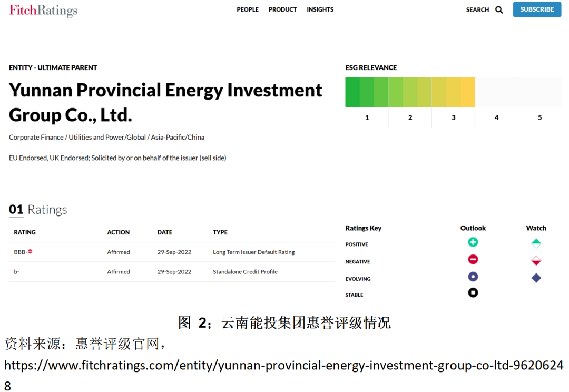Click the positive watch diamond icon
The height and width of the screenshot is (392, 569).
point(536,243)
